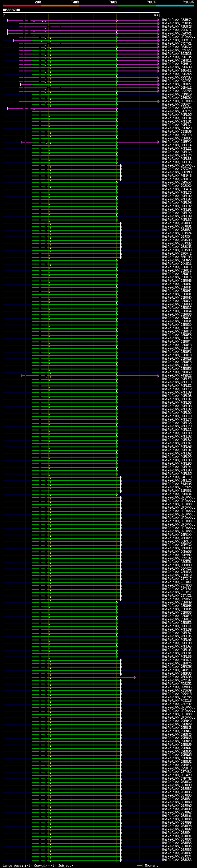Viewport: 197px width, 868px height.
Task: Select the UniRef100_C1EFV0 label
Action: [x=177, y=142]
